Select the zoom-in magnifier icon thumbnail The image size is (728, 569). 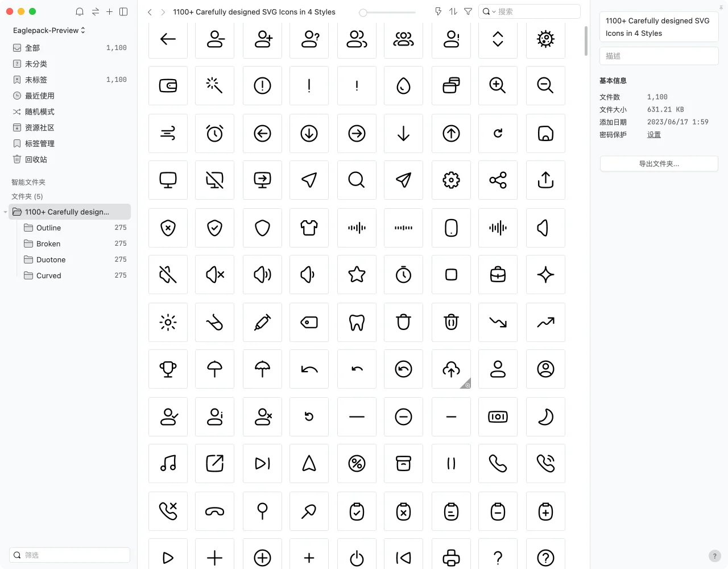pos(498,85)
